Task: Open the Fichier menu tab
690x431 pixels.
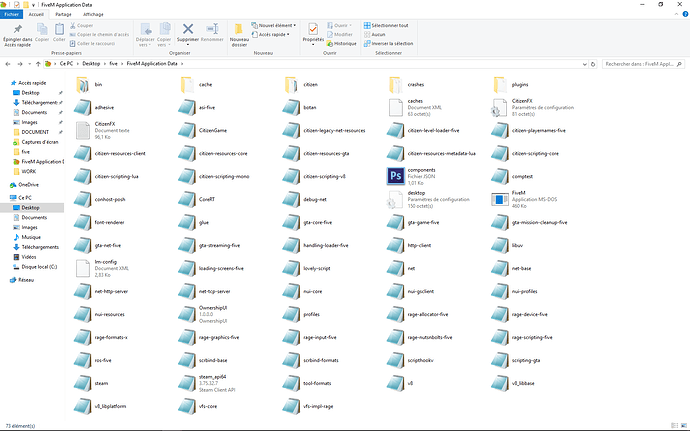Action: 11,14
